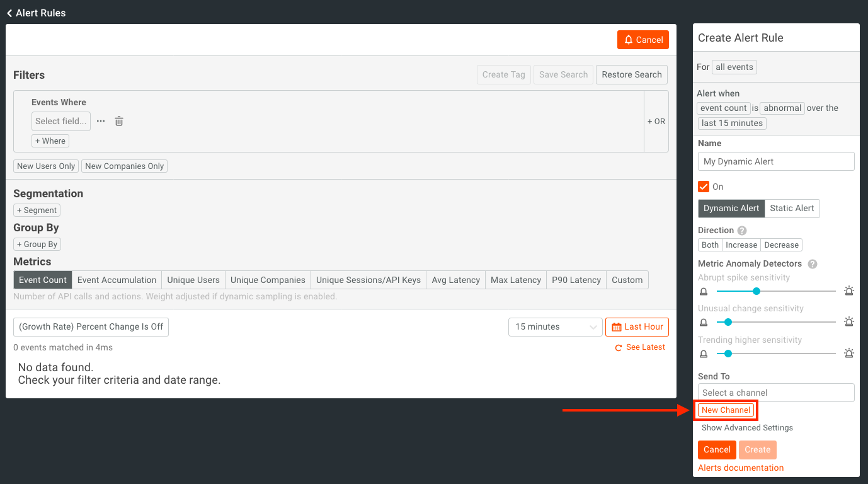The image size is (868, 484).
Task: Toggle the New Companies Only filter
Action: (125, 166)
